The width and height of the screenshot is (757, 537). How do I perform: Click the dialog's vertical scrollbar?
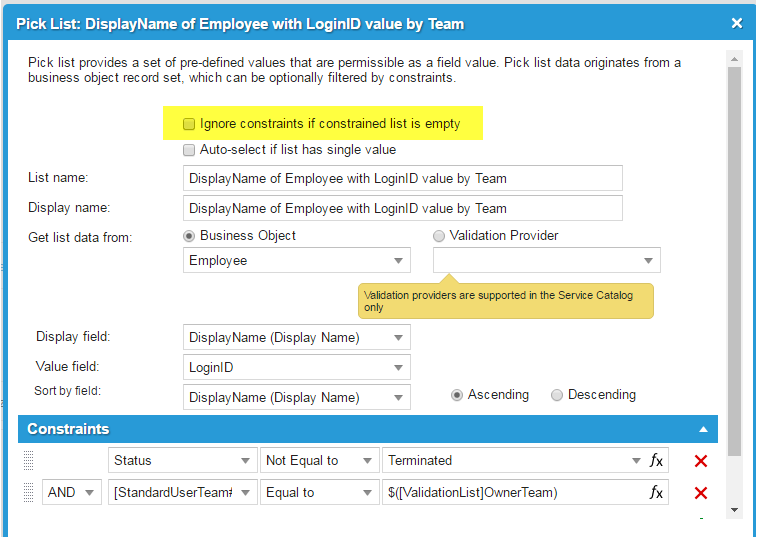[x=735, y=250]
